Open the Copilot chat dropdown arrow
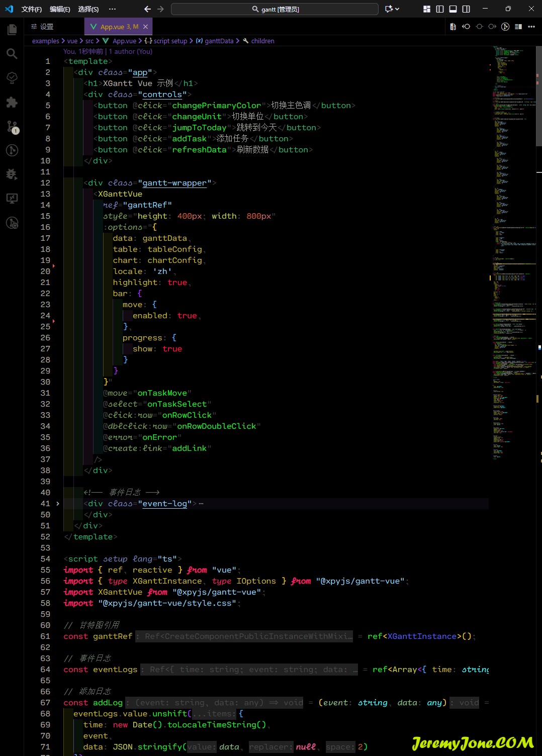This screenshot has width=542, height=756. (397, 9)
